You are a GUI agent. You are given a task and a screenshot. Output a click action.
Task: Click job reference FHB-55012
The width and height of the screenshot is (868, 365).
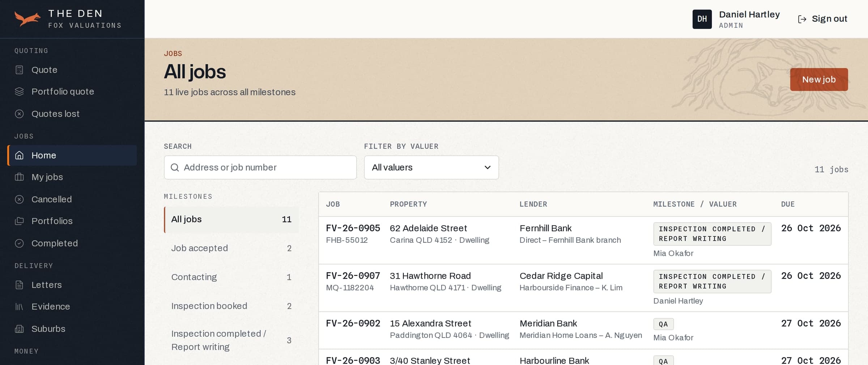[x=346, y=240]
